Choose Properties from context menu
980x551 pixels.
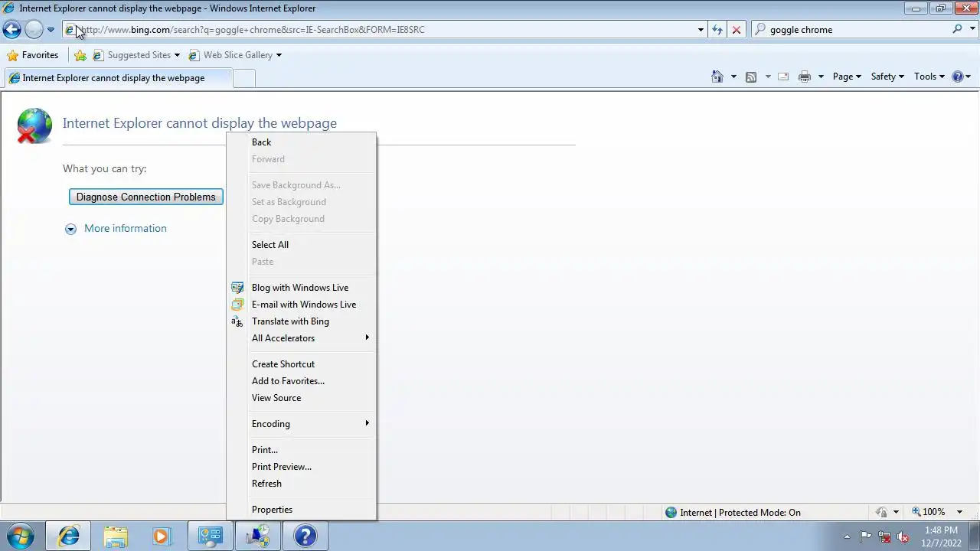(301, 510)
